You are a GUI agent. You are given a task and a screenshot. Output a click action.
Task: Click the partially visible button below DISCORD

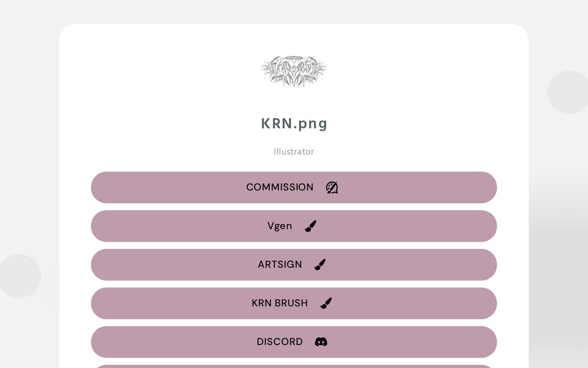[x=294, y=366]
